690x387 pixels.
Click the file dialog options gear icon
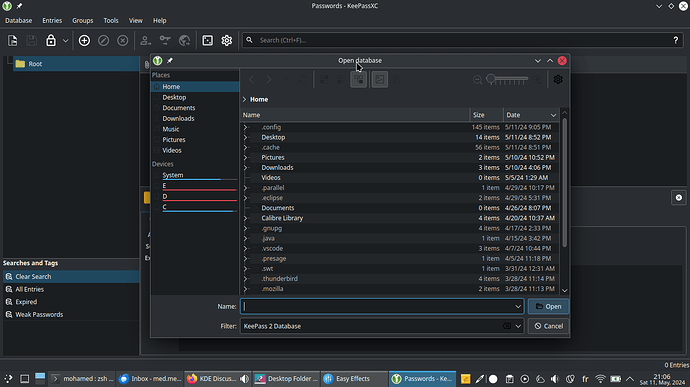click(x=558, y=79)
